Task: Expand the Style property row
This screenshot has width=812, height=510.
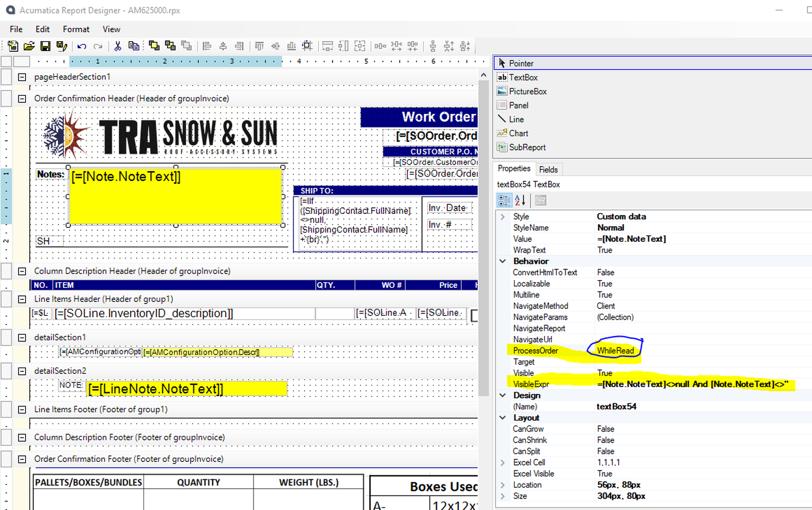Action: 502,217
